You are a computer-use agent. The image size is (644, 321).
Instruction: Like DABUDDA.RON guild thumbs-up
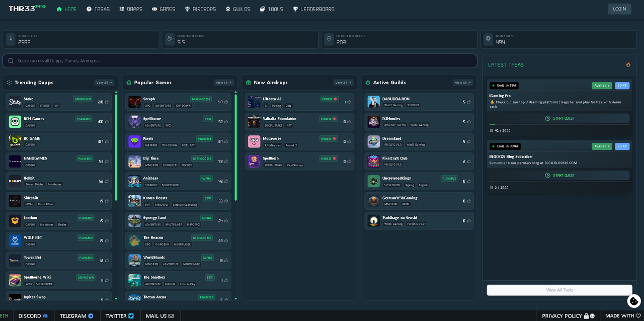469,102
